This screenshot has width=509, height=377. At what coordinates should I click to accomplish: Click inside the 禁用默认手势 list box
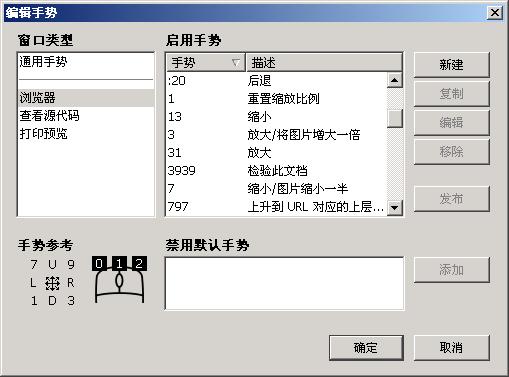(284, 283)
